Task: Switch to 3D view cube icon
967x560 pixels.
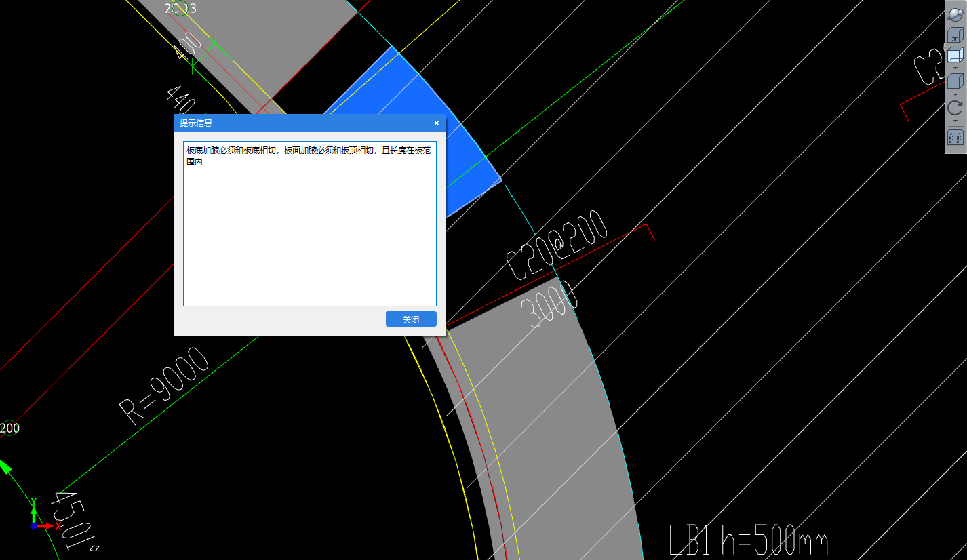Action: (955, 35)
